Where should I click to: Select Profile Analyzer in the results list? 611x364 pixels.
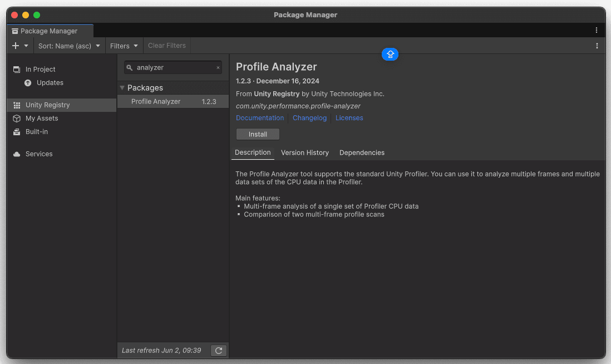[x=156, y=101]
